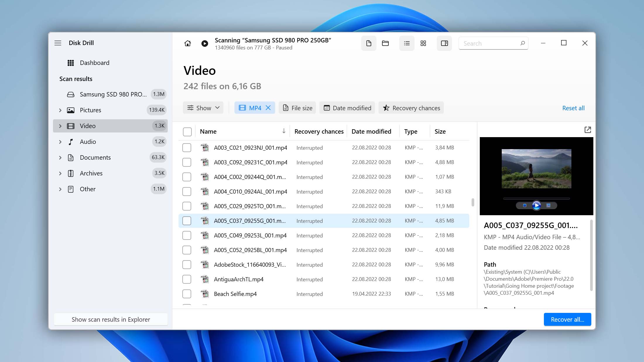The width and height of the screenshot is (644, 362).
Task: Go to home screen icon
Action: click(188, 43)
